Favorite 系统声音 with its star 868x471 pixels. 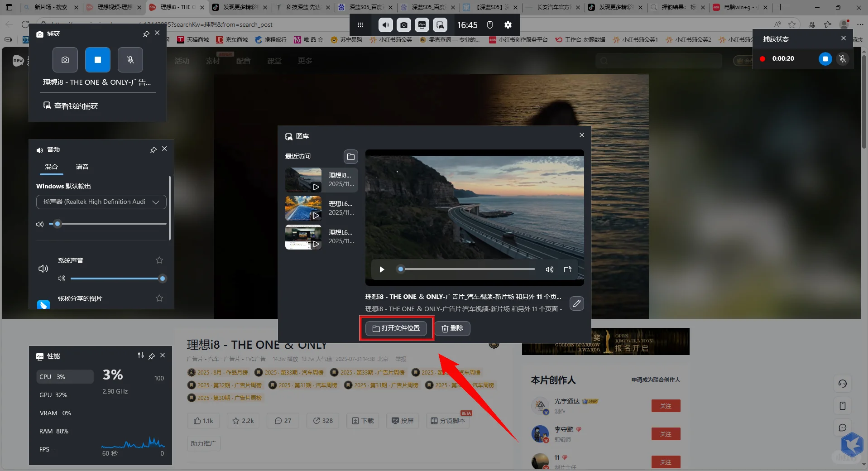point(159,260)
